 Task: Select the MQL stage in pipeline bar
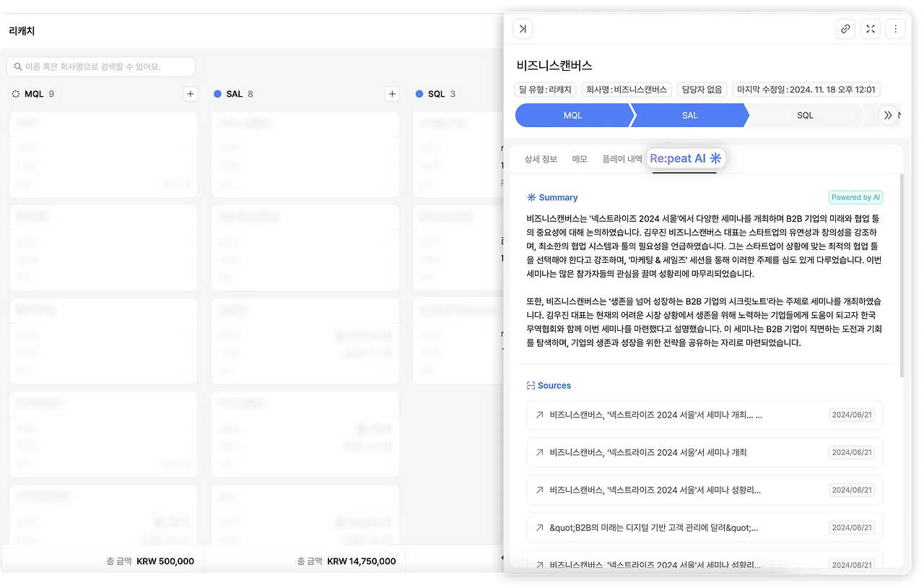coord(574,115)
